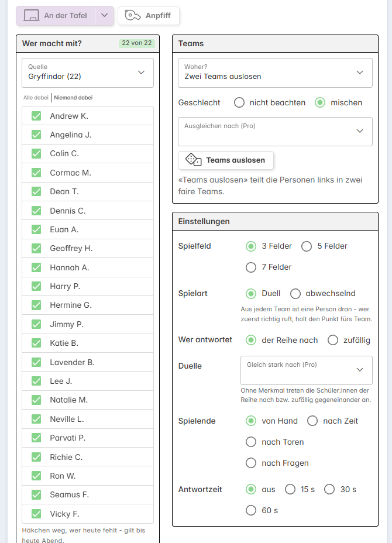Click the Einstellungen panel header

(x=276, y=221)
